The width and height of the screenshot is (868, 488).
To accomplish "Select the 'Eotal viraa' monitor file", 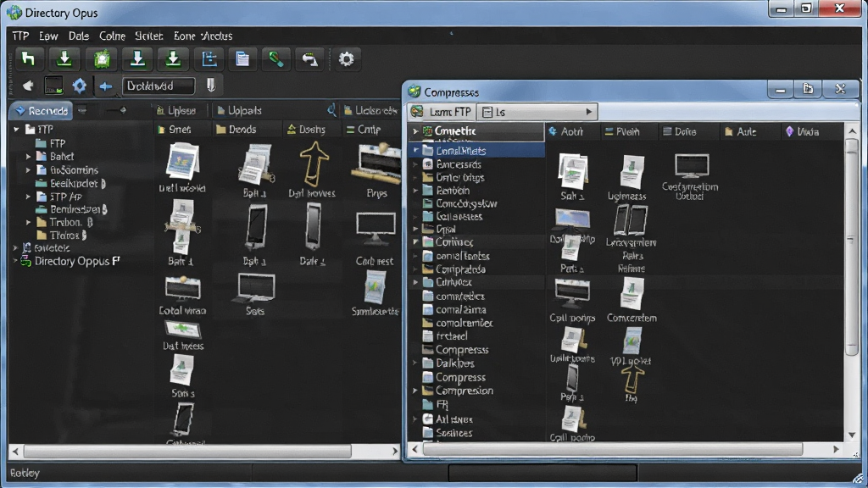I will point(183,288).
